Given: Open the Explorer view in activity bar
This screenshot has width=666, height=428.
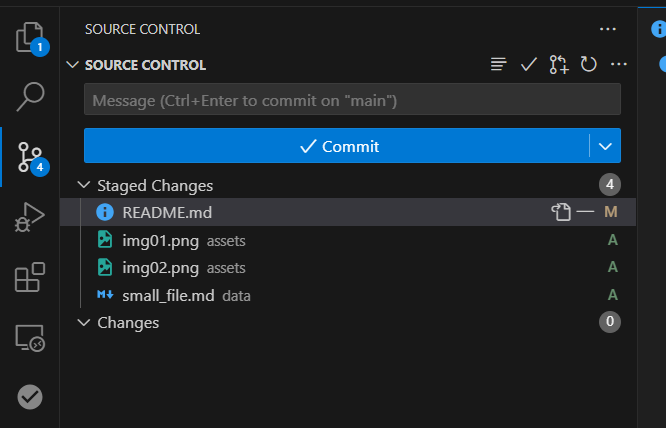Looking at the screenshot, I should (30, 38).
